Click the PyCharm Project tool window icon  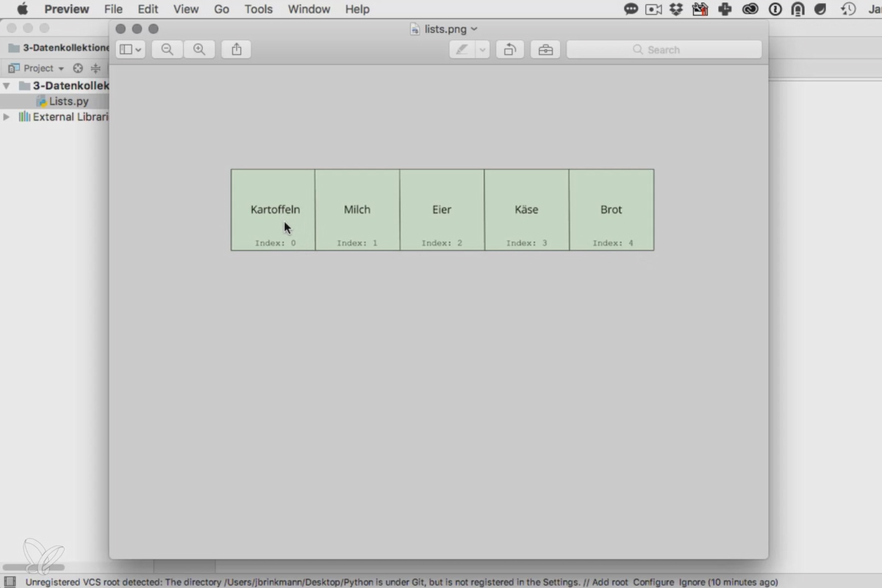pos(14,68)
